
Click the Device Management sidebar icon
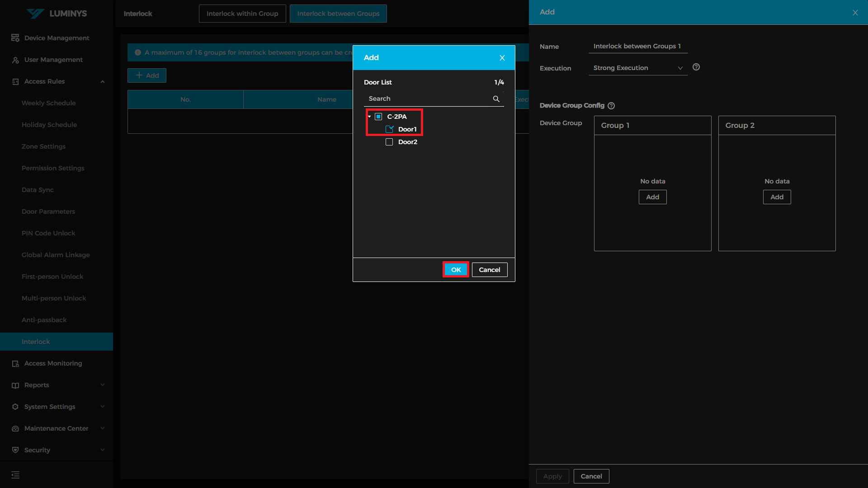[15, 38]
